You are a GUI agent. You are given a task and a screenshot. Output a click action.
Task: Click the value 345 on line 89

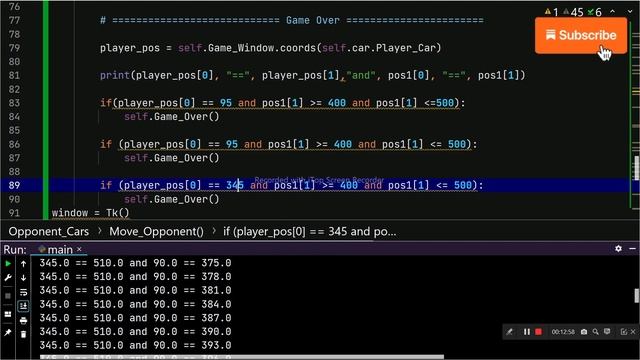[235, 185]
